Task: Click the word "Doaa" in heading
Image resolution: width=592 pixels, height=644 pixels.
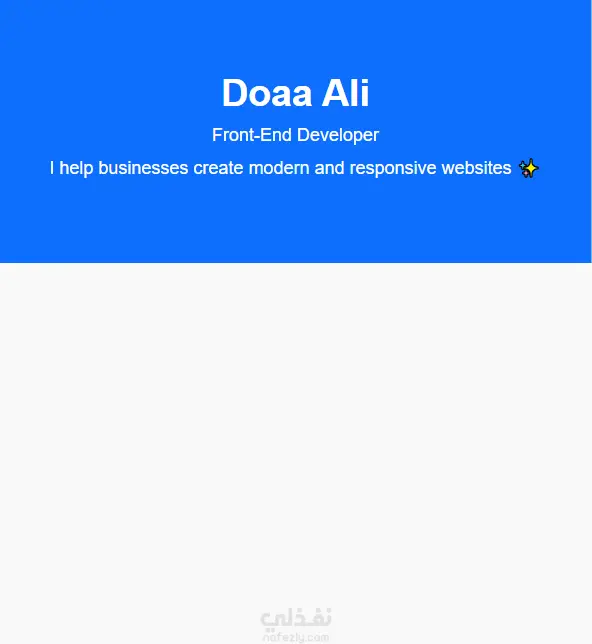Action: (x=267, y=93)
